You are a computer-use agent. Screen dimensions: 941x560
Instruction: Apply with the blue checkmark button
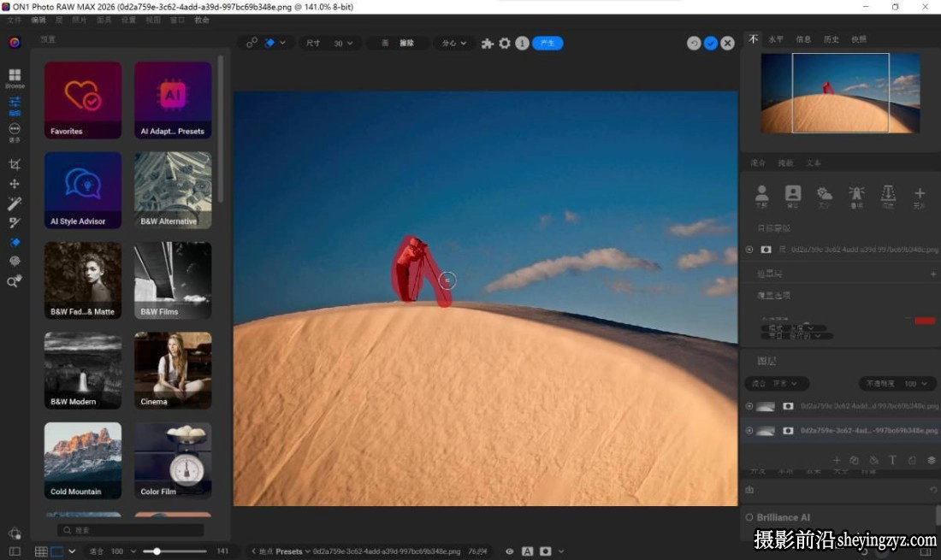click(711, 43)
